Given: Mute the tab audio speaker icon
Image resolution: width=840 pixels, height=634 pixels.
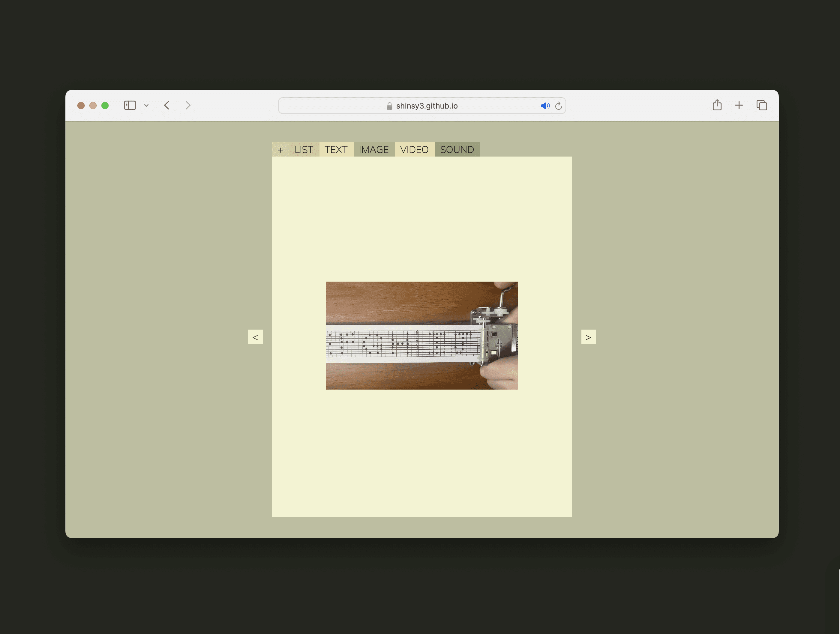Looking at the screenshot, I should [x=545, y=106].
